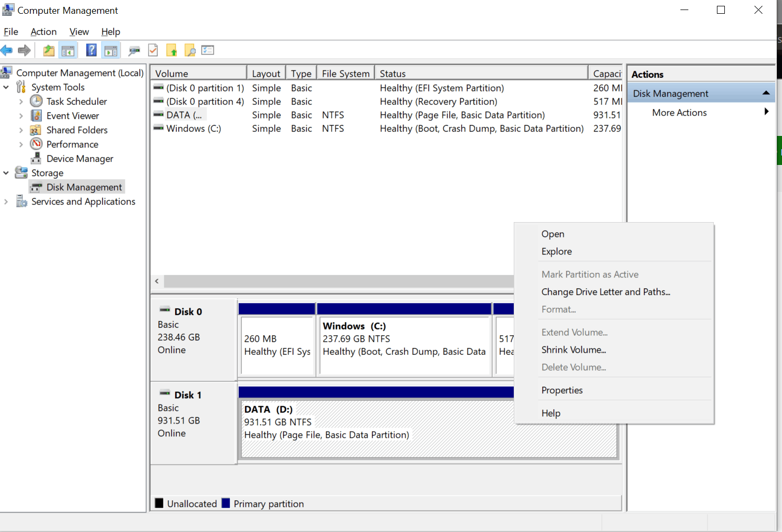The width and height of the screenshot is (782, 532).
Task: Click the Device Manager icon in tree
Action: 36,159
